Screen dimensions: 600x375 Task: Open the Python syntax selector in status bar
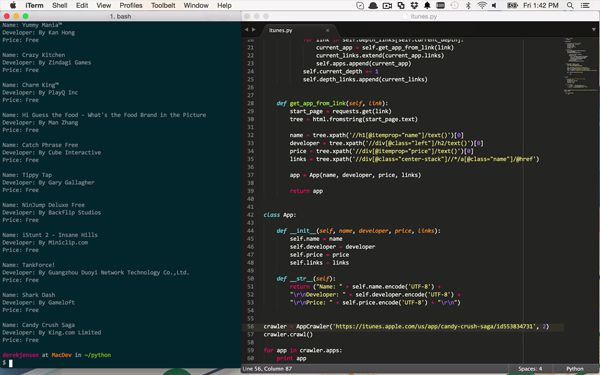coord(575,369)
